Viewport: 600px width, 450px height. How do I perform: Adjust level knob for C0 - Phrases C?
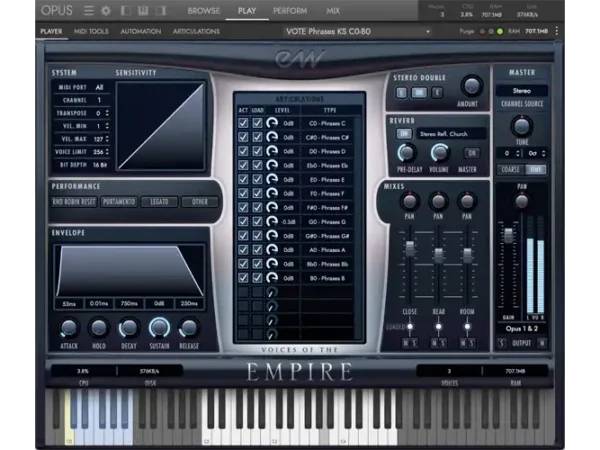click(x=272, y=123)
